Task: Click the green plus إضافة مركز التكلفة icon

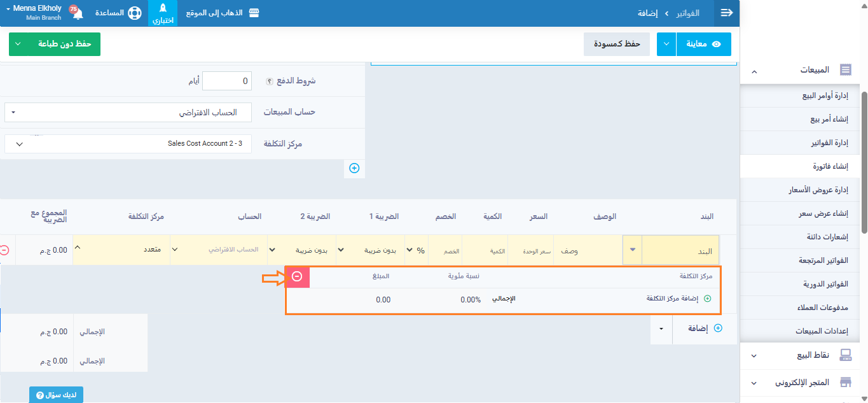Action: click(x=707, y=299)
